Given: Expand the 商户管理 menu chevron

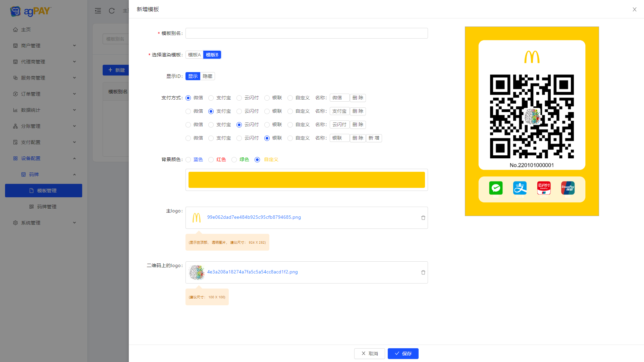Looking at the screenshot, I should [74, 46].
